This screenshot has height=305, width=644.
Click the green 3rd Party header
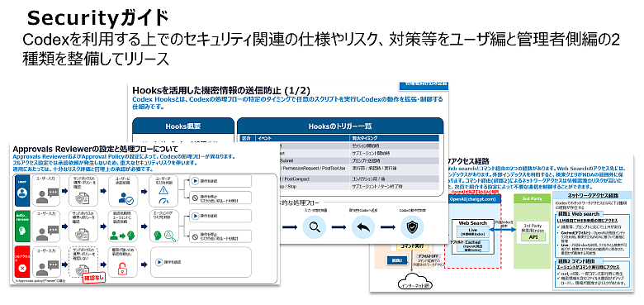[533, 198]
